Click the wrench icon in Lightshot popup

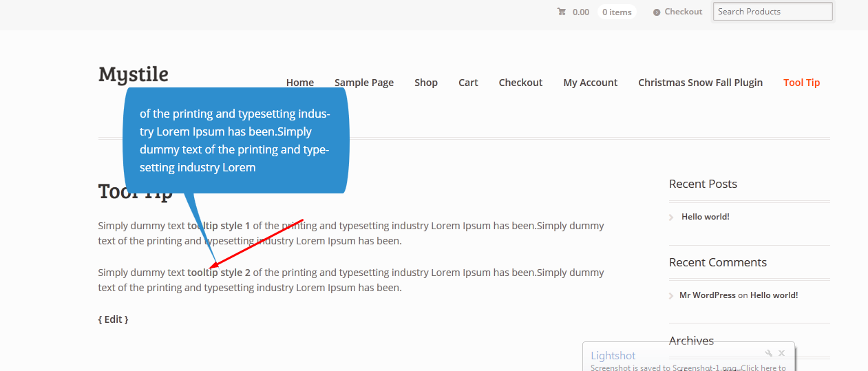coord(770,353)
